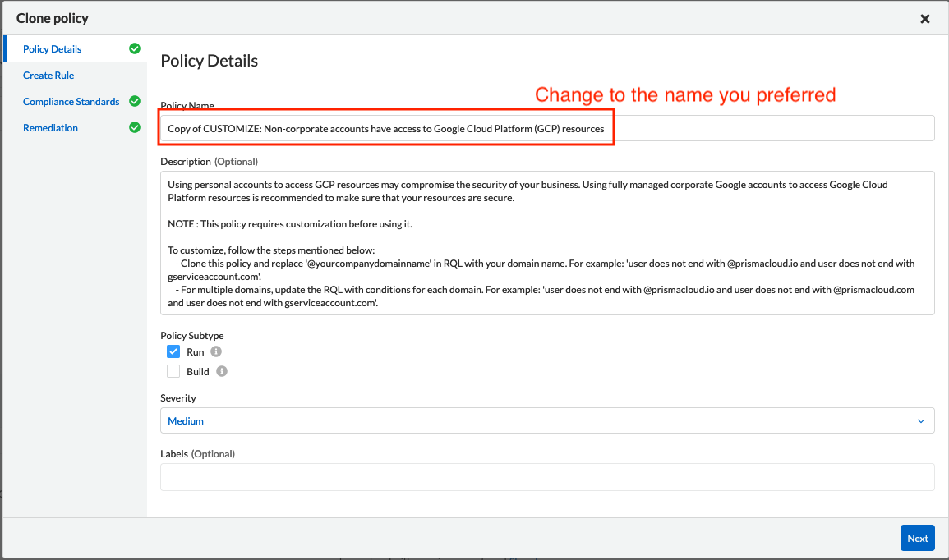Click the 'Labels (Optional)' field label

pos(197,453)
